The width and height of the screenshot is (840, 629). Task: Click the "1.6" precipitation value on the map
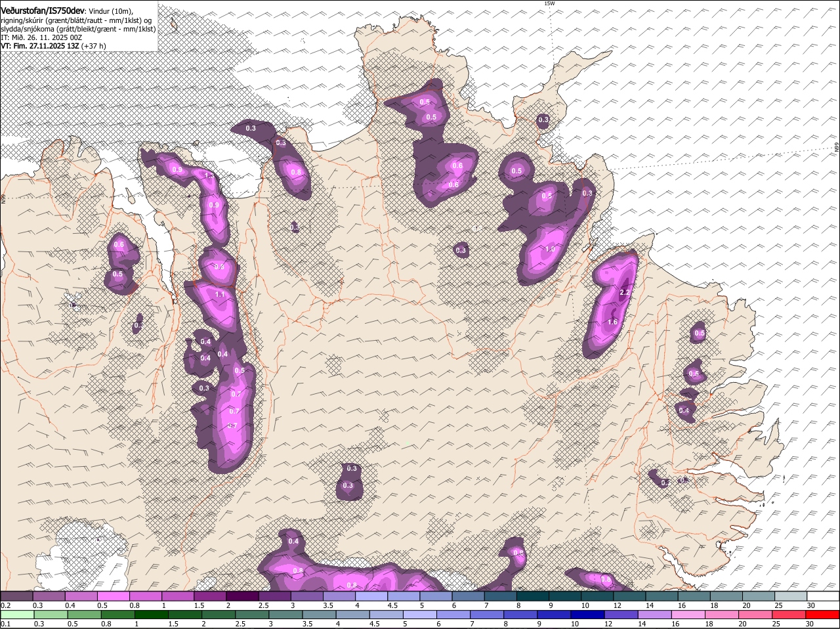pyautogui.click(x=612, y=322)
